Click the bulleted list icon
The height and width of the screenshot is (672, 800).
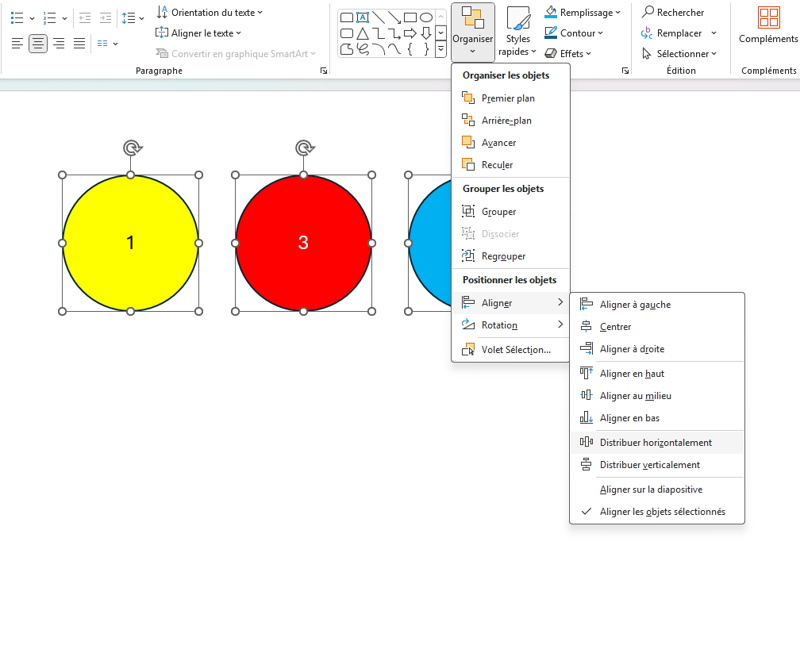click(17, 17)
